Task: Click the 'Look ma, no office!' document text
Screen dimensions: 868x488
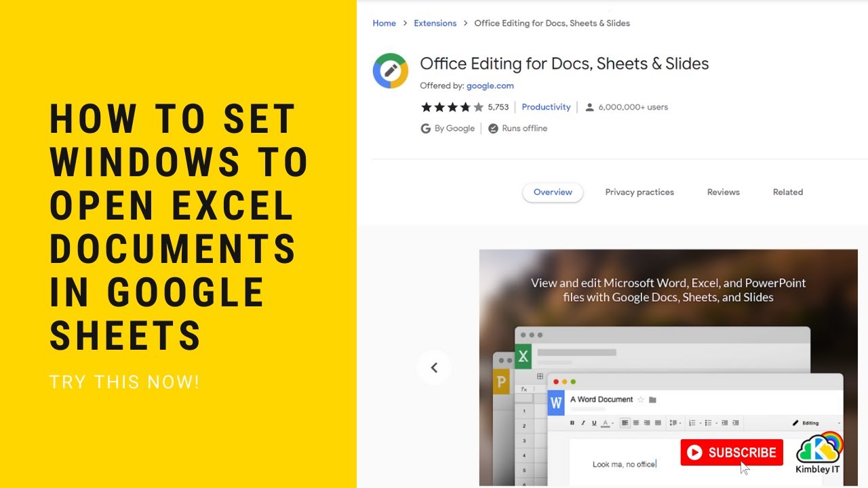Action: (x=625, y=464)
